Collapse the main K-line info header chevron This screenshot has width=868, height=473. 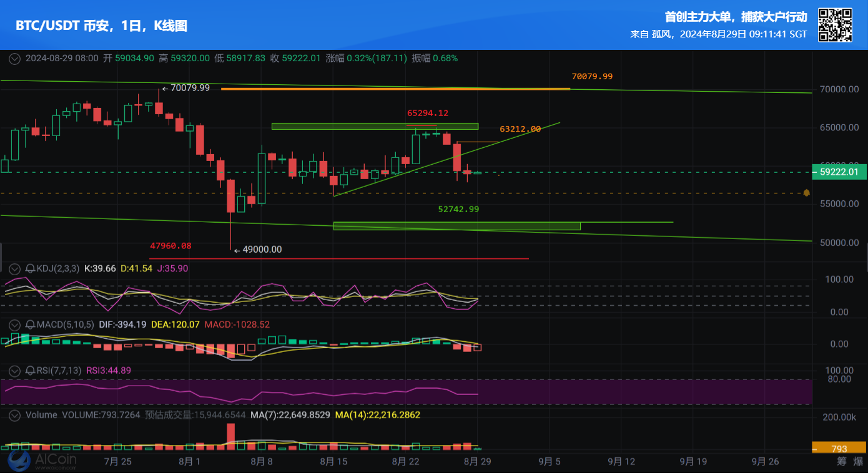(x=14, y=59)
